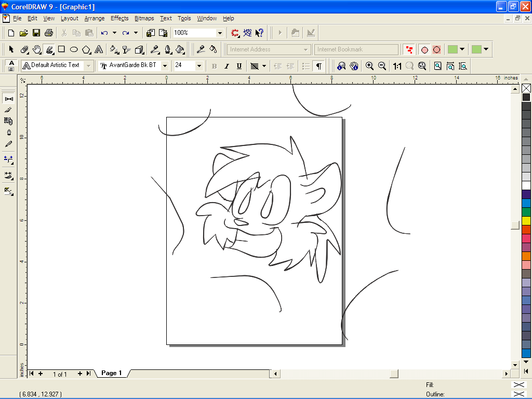Open a file with the folder icon

23,33
